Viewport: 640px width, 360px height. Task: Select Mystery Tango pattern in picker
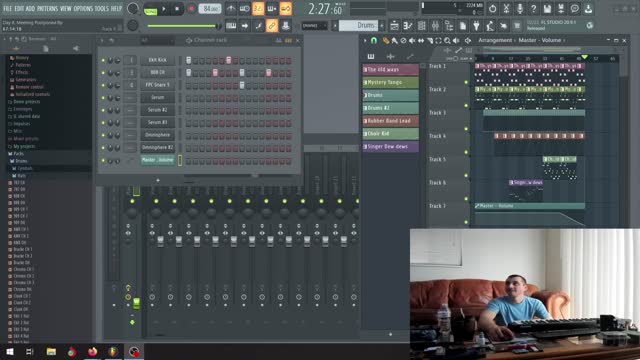pyautogui.click(x=391, y=82)
